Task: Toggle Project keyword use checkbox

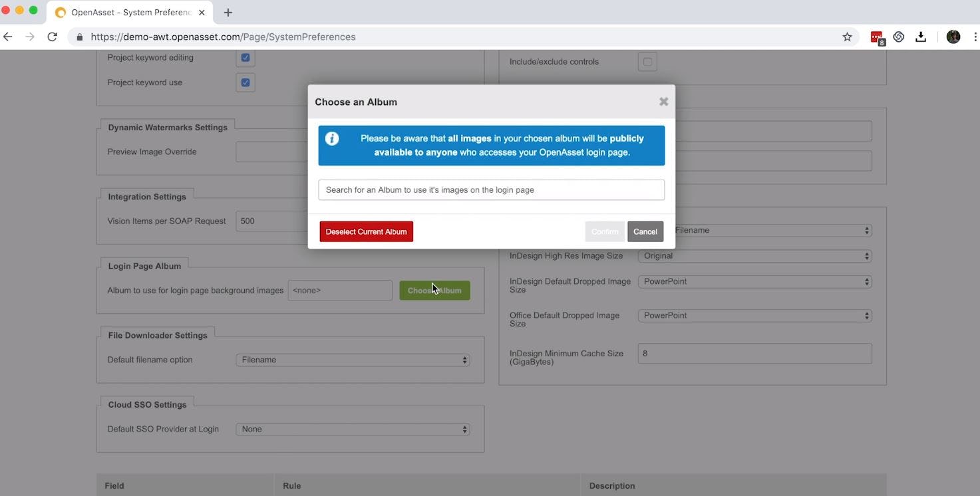Action: click(245, 82)
